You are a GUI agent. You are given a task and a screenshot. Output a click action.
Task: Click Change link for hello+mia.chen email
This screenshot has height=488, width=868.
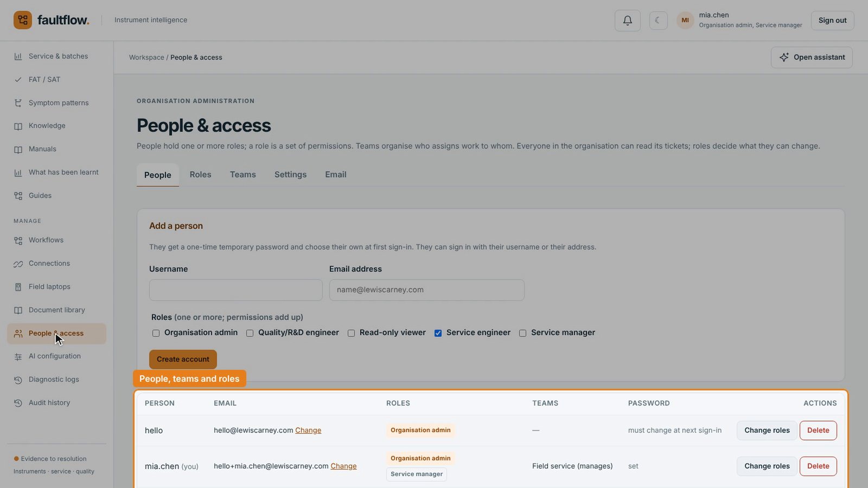(343, 466)
